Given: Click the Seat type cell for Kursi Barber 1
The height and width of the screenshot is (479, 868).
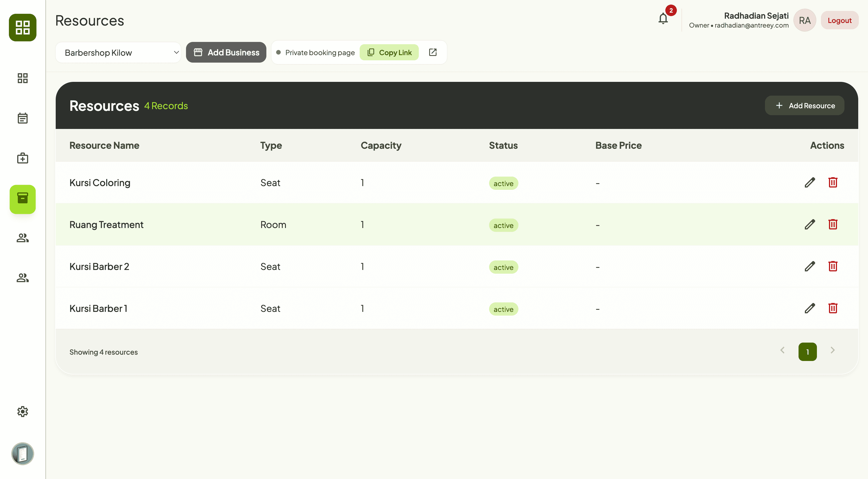Looking at the screenshot, I should [270, 308].
